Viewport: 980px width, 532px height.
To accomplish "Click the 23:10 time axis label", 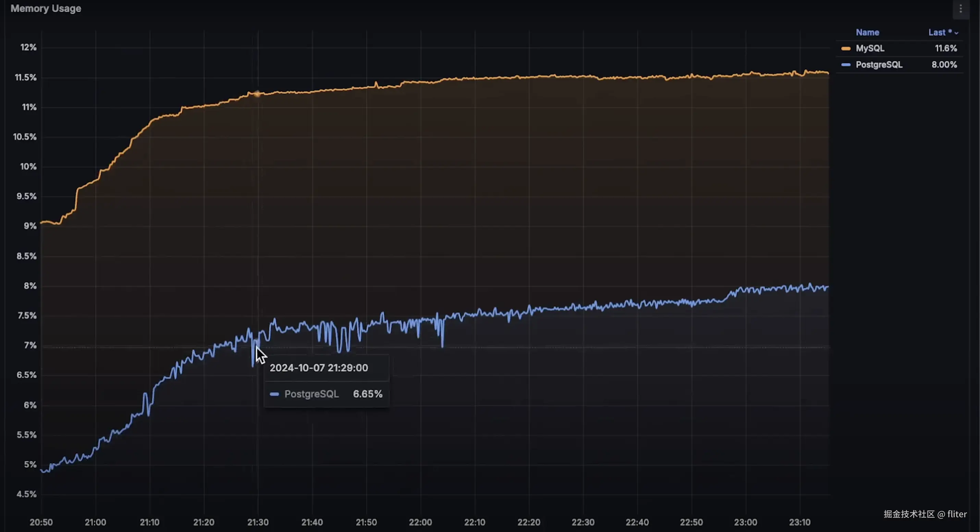I will point(799,522).
